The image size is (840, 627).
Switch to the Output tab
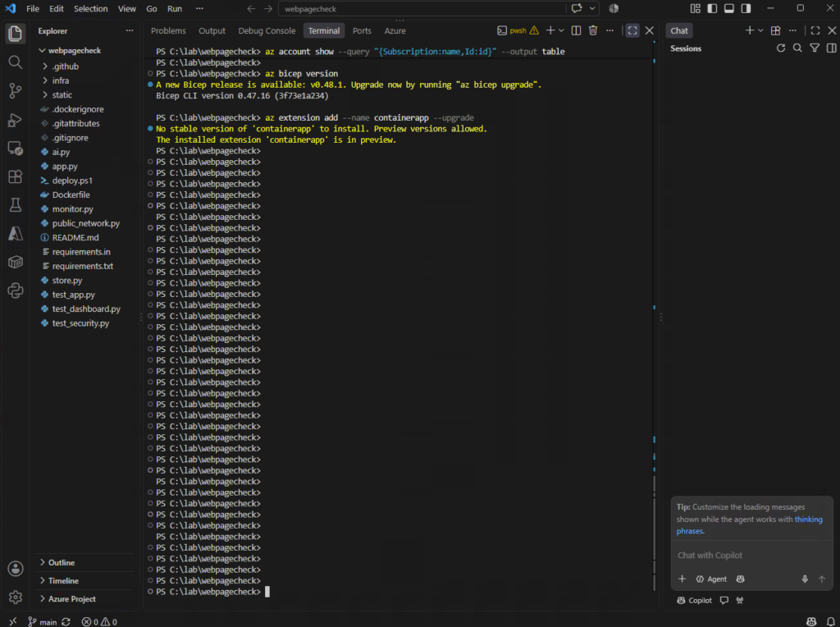[212, 30]
